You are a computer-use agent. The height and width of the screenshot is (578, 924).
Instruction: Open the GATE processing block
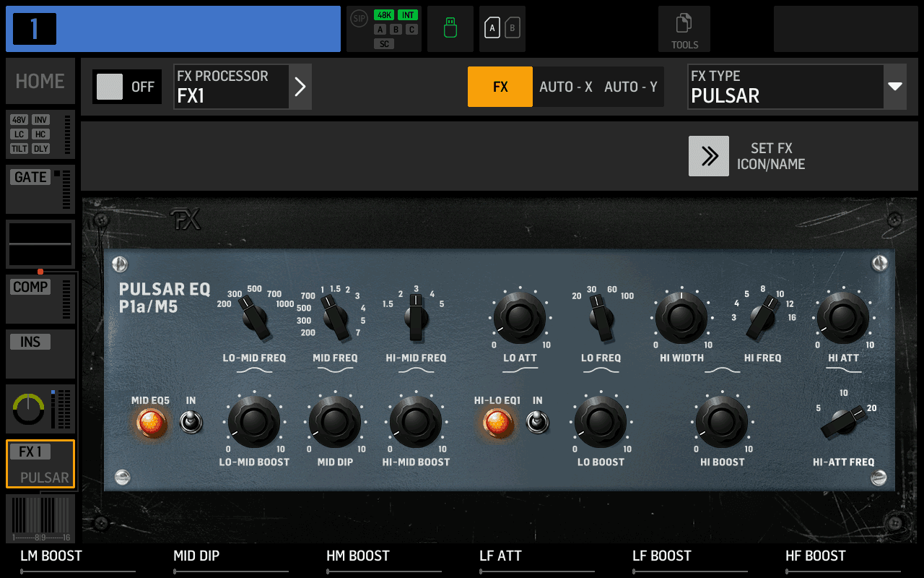pos(40,189)
